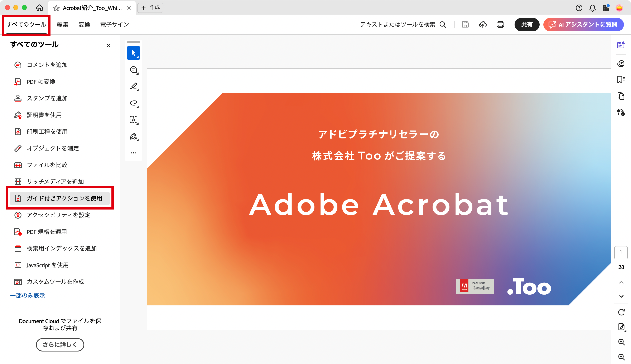Open the bookmarks panel icon
Viewport: 631px width, 364px height.
621,79
